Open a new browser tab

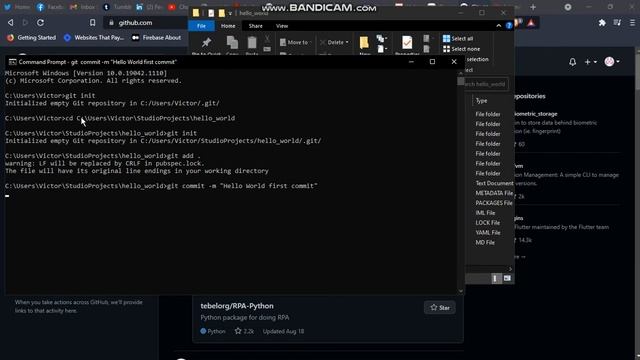533,7
